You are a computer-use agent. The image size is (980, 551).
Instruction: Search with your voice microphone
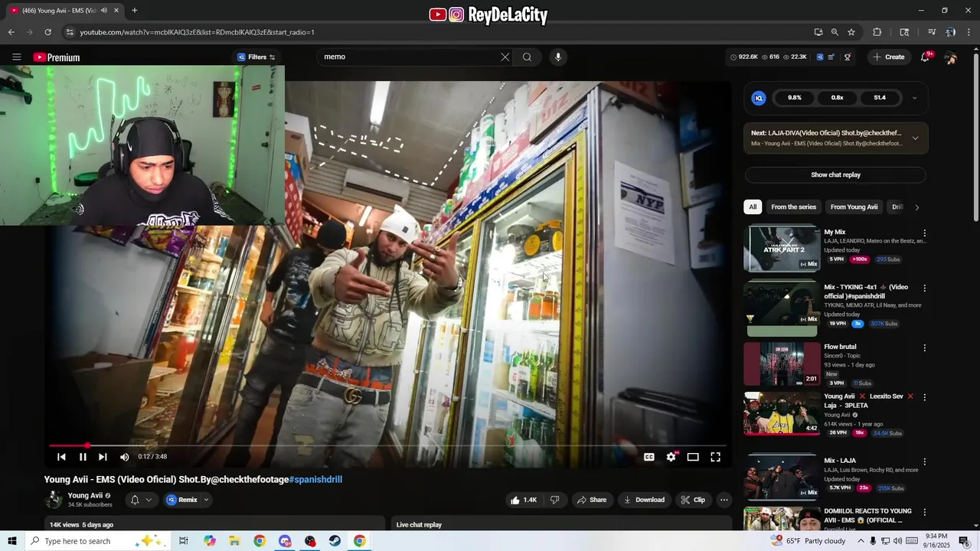(x=558, y=57)
